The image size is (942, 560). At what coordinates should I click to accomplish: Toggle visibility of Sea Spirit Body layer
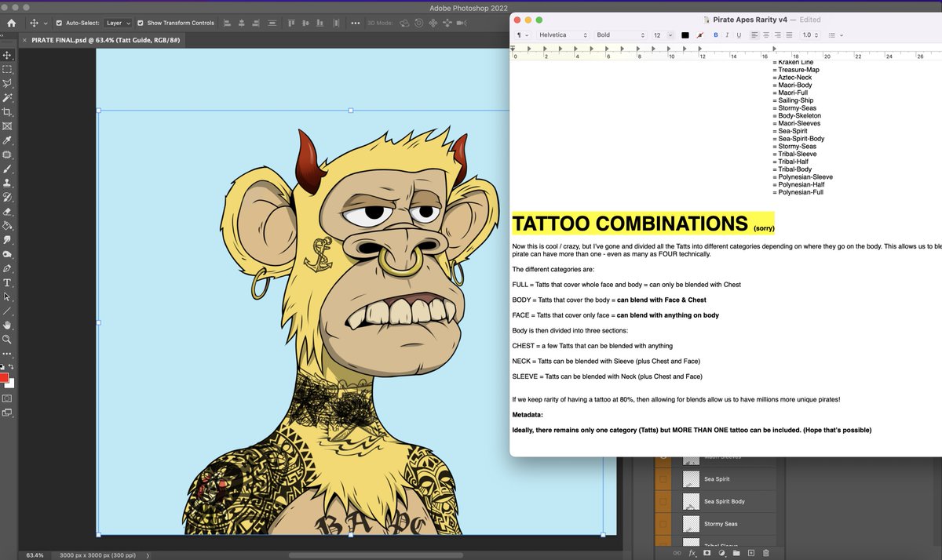click(663, 501)
